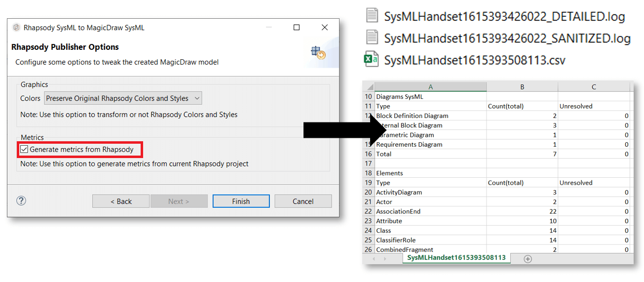Screen dimensions: 644x282
Task: Open the SysMLHandset SANITIZED.log file icon
Action: click(372, 37)
